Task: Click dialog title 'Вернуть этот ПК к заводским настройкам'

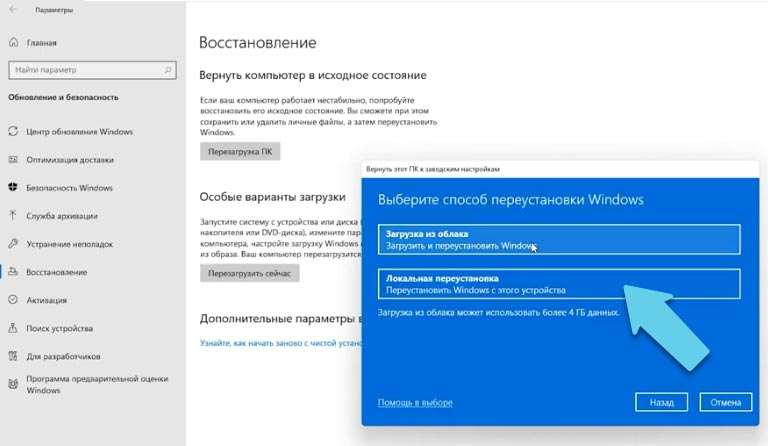Action: tap(432, 169)
